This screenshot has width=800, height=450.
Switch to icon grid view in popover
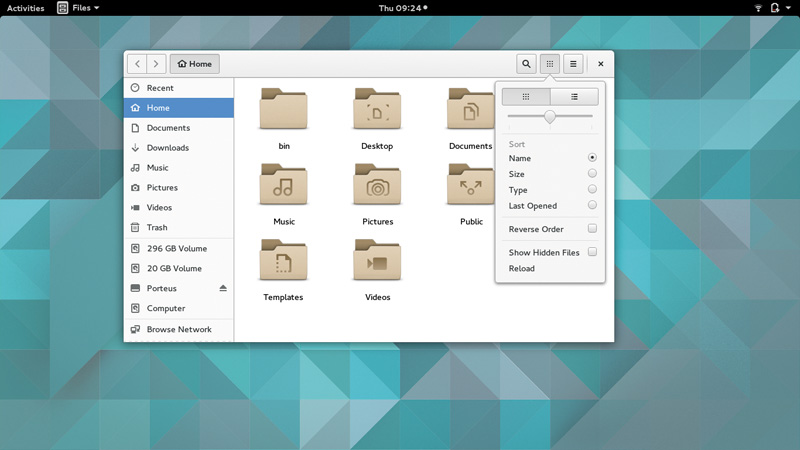(x=526, y=96)
